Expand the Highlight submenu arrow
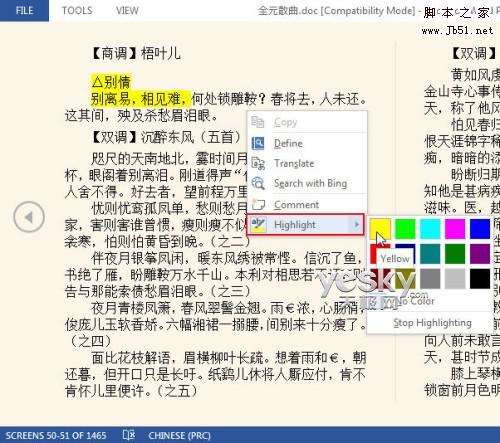This screenshot has height=443, width=500. click(357, 225)
